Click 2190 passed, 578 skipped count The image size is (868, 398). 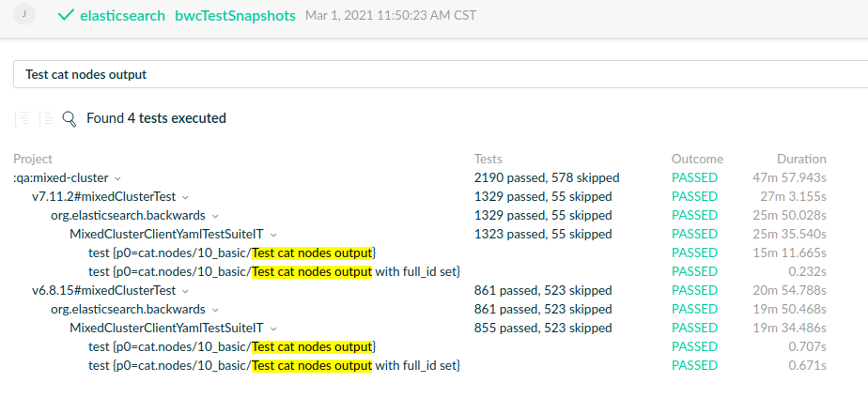tap(547, 178)
